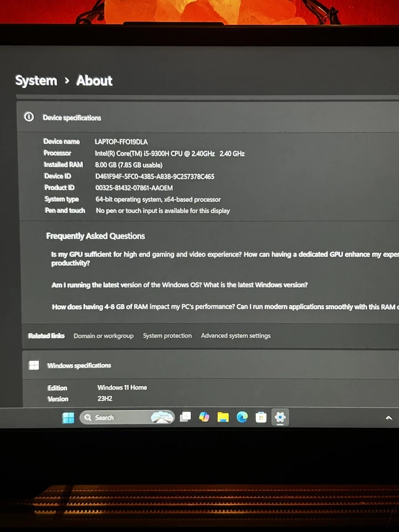Open the latest Windows version FAQ question
Viewport: 399px width, 532px height.
point(180,285)
